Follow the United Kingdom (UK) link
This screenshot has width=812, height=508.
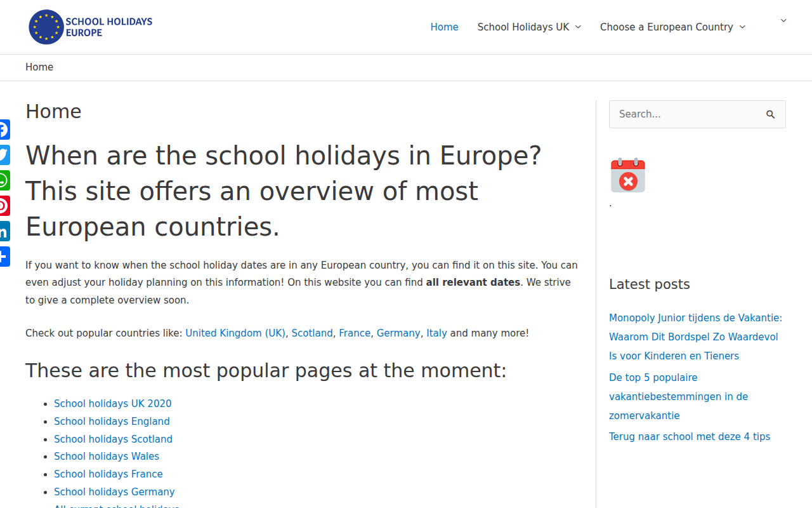[235, 333]
